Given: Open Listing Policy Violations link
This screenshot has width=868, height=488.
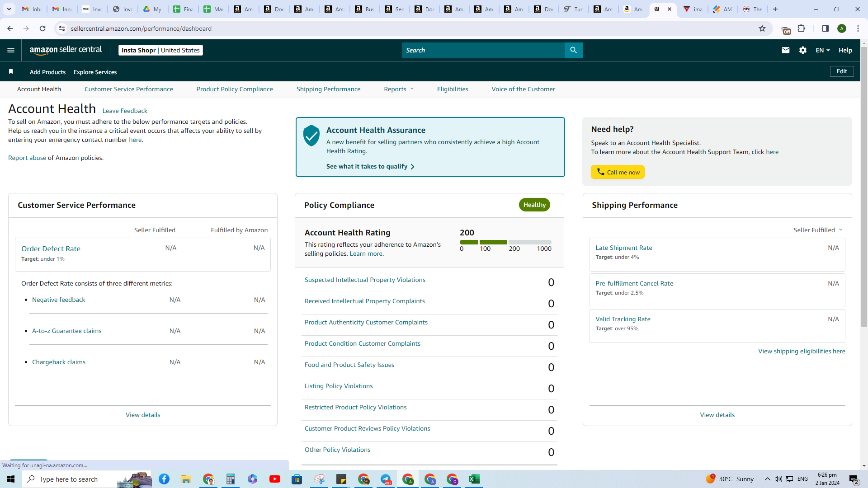Looking at the screenshot, I should (339, 386).
